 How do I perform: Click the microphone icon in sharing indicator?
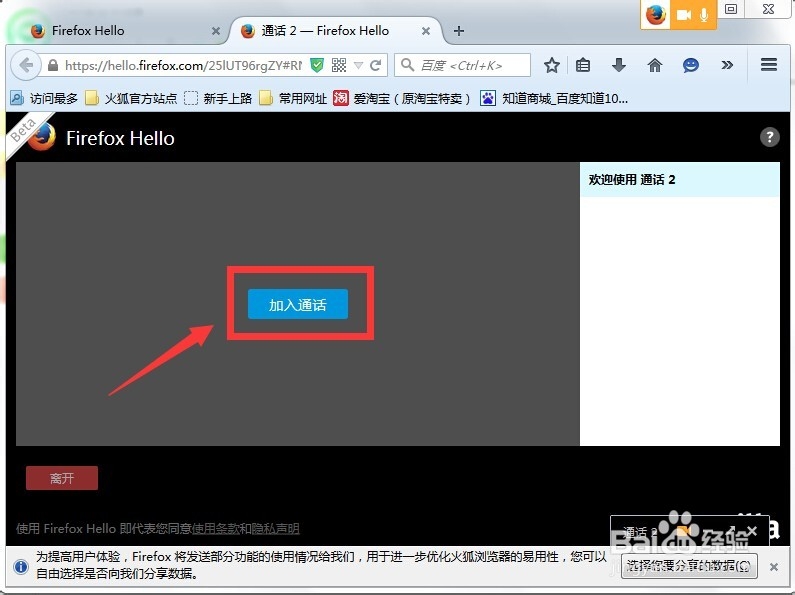click(704, 15)
